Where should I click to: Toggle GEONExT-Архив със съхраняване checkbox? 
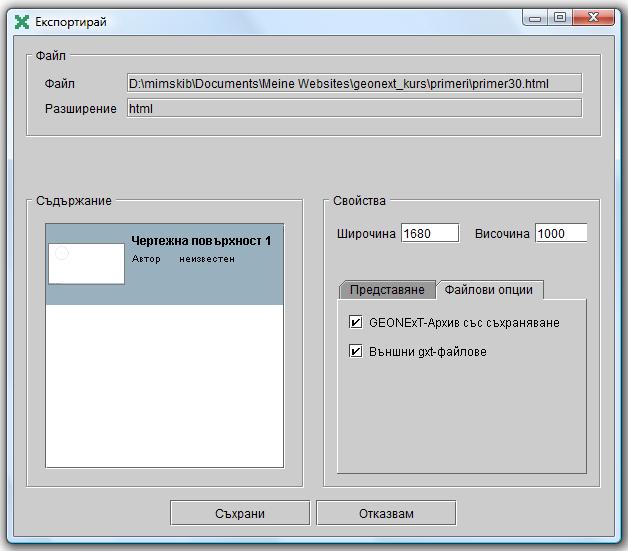(x=355, y=322)
